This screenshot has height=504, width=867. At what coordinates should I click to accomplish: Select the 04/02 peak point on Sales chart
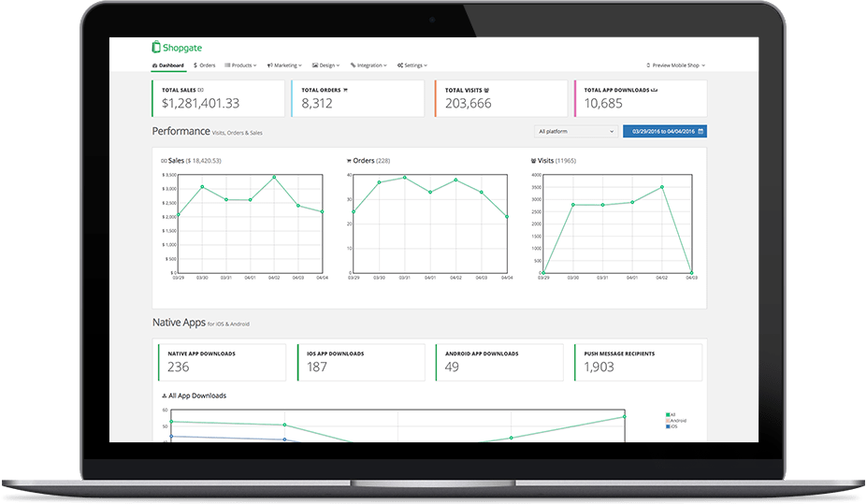point(274,177)
